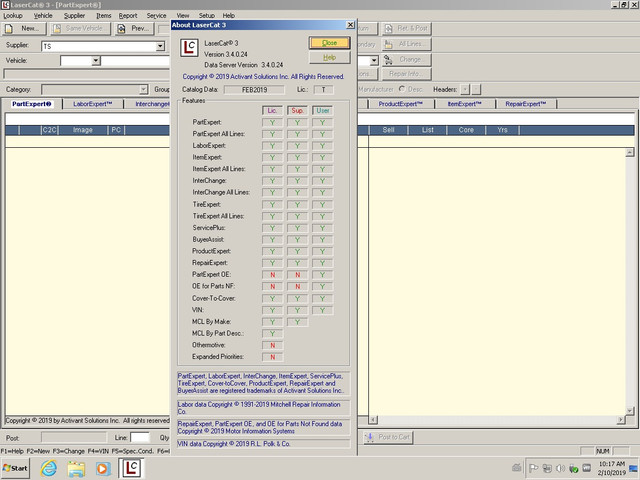Close the About LaserCat 3 dialog via X
The width and height of the screenshot is (640, 480).
(x=350, y=25)
